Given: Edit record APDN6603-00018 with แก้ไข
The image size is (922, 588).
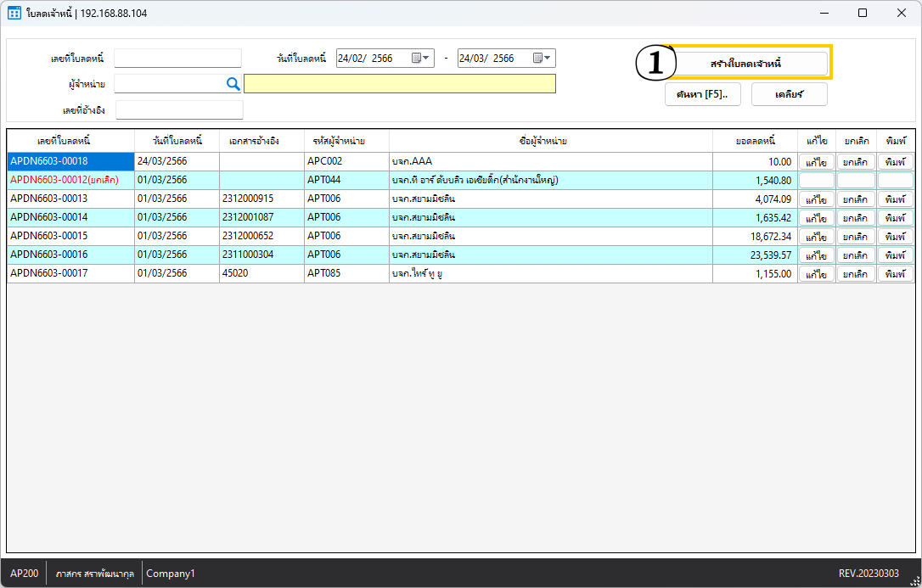Looking at the screenshot, I should click(x=816, y=162).
